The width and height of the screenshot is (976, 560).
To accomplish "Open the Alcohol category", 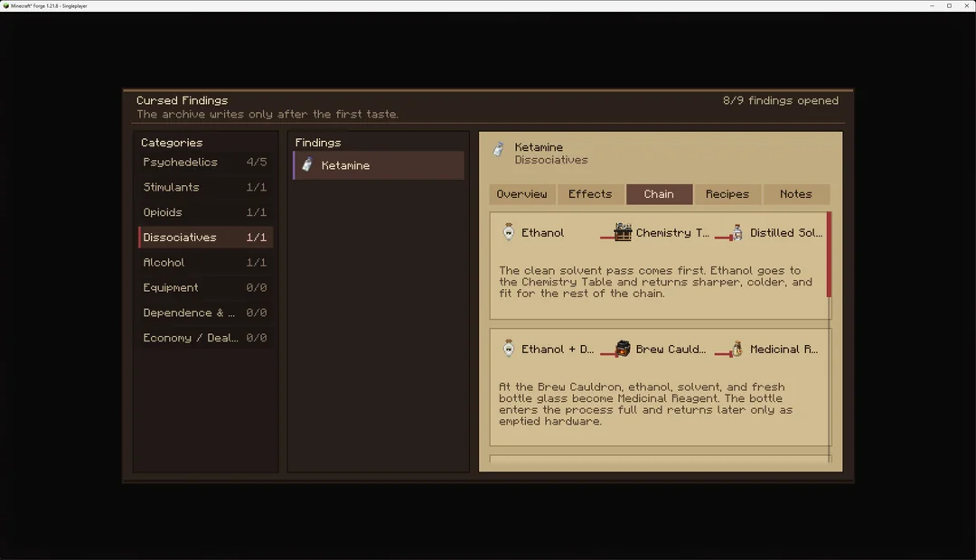I will point(205,263).
